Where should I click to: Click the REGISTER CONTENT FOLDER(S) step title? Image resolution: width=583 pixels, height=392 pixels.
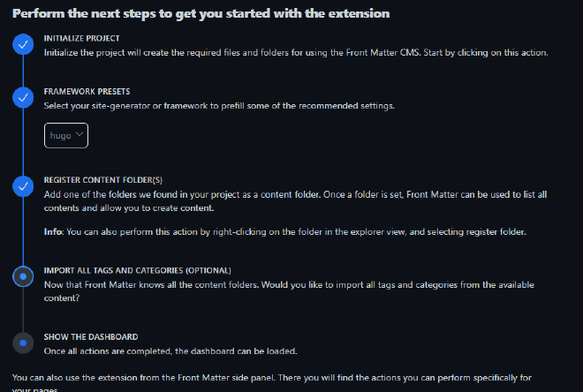click(103, 179)
